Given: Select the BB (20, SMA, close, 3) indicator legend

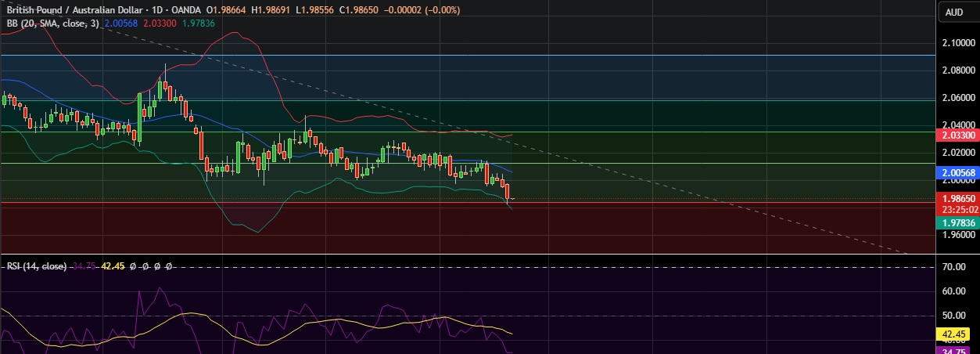Looking at the screenshot, I should [x=52, y=23].
